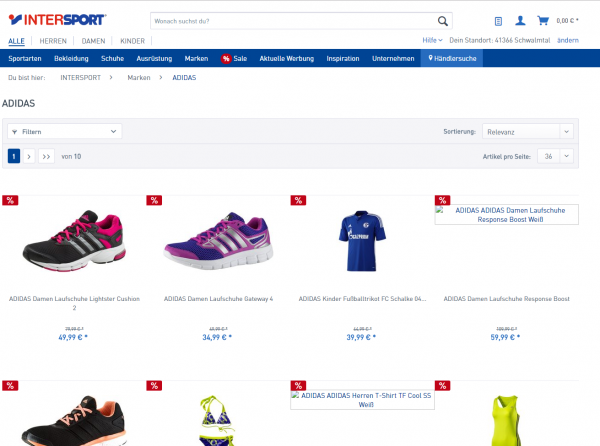Image resolution: width=600 pixels, height=446 pixels.
Task: Click sale badge on the yellow tank top
Action: (442, 386)
